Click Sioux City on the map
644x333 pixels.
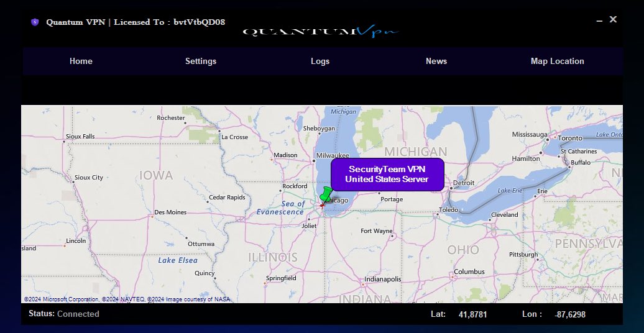pos(89,178)
